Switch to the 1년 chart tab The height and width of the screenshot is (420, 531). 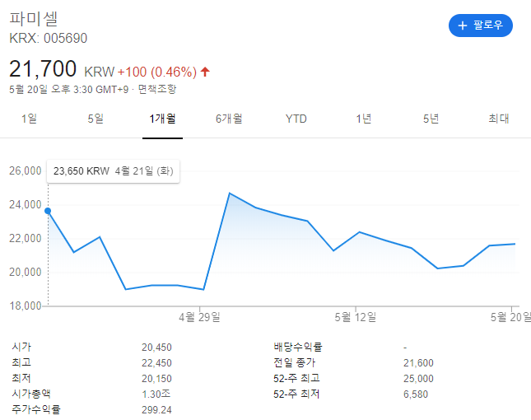point(363,119)
